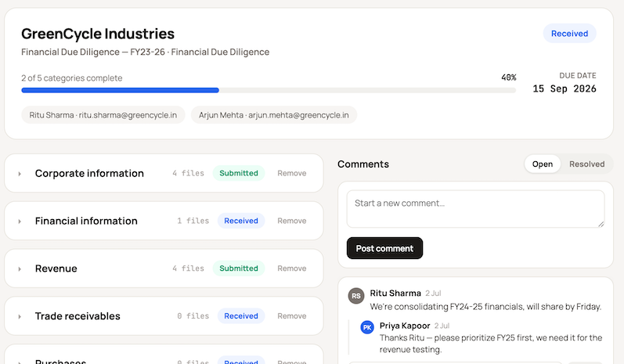Click the Ritu Sharma contact chip
624x364 pixels.
(x=103, y=115)
